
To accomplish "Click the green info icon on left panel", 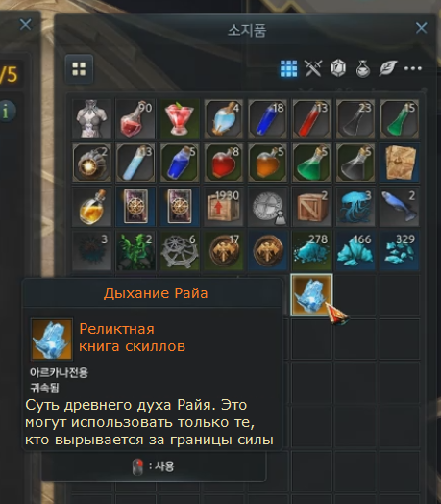I will click(x=6, y=111).
